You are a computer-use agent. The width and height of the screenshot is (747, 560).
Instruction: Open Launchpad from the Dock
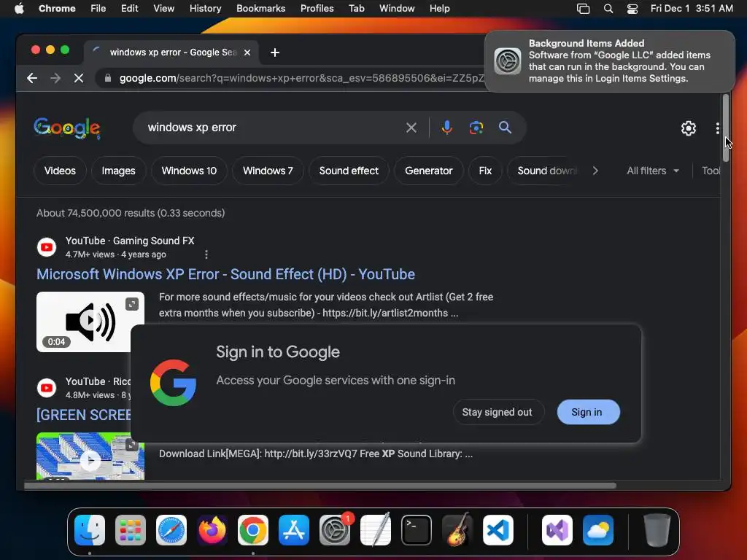coord(131,530)
